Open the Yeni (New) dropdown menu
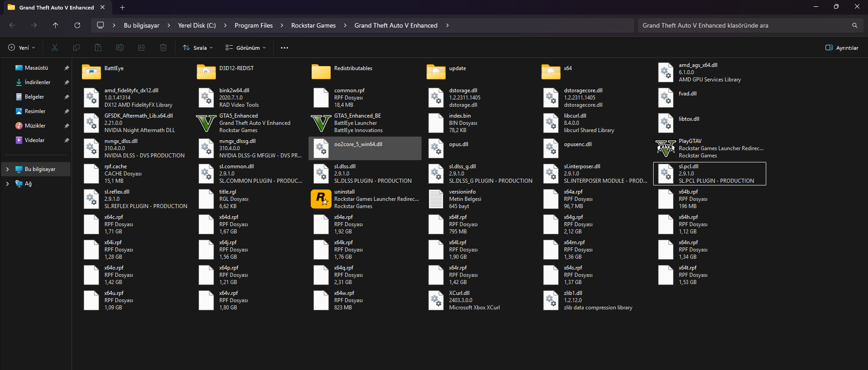The image size is (868, 370). pos(22,47)
